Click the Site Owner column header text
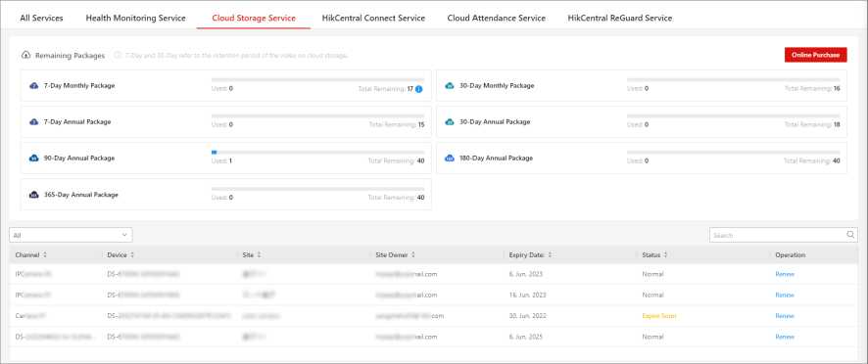 392,255
